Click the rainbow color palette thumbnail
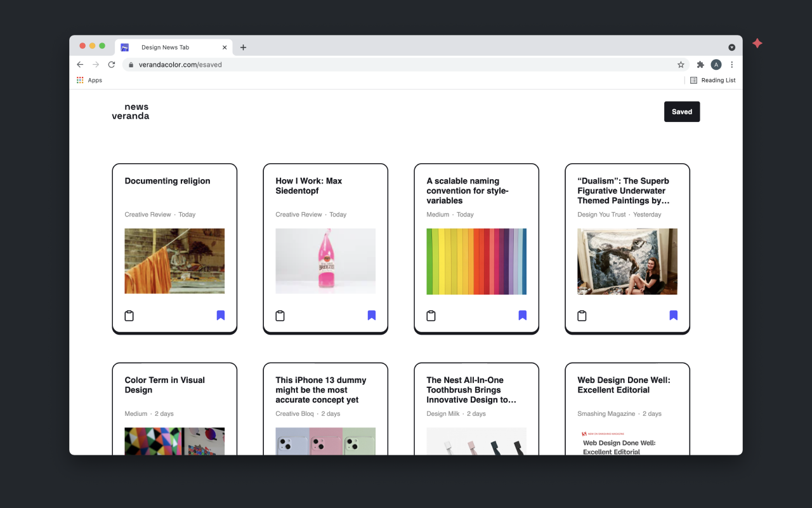 [476, 261]
